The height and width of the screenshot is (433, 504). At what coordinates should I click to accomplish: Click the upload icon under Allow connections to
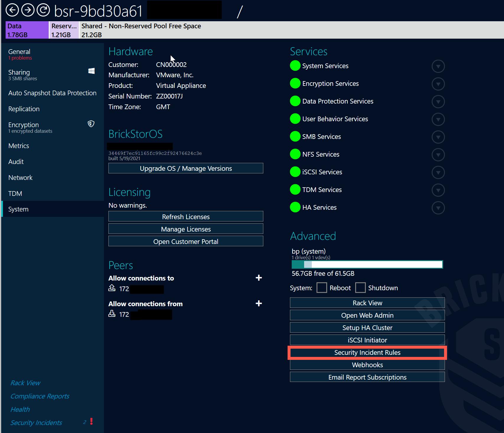(x=112, y=288)
